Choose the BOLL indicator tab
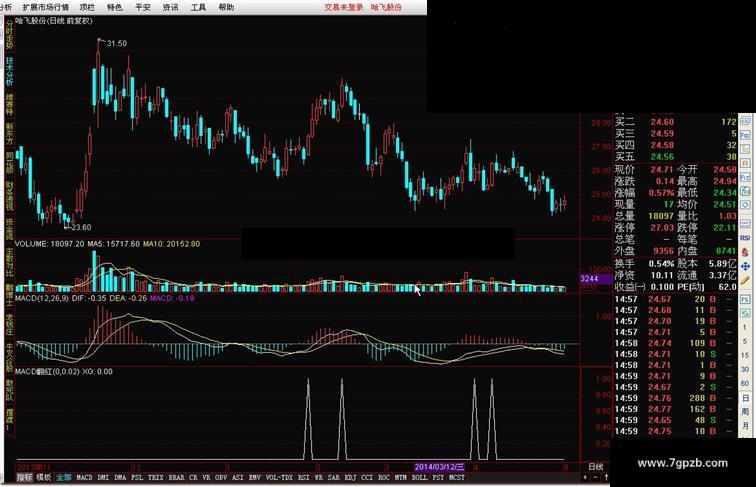Image resolution: width=756 pixels, height=487 pixels. 419,477
